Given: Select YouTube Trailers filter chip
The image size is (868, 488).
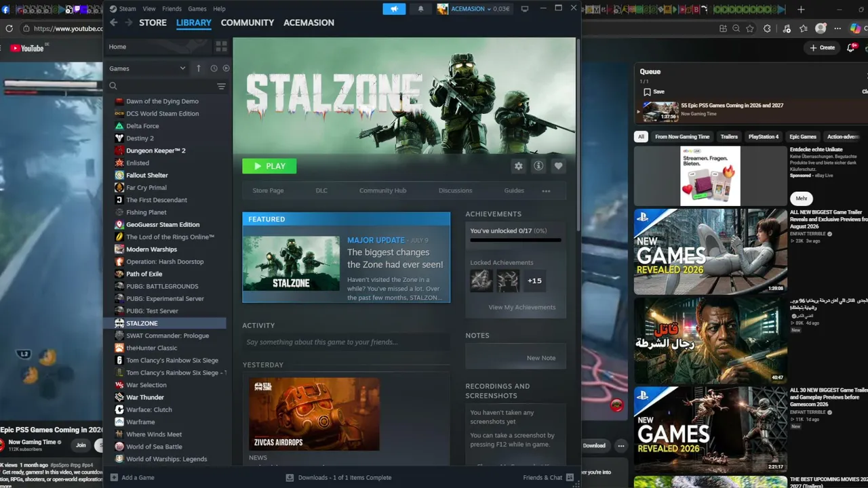Looking at the screenshot, I should click(x=729, y=136).
